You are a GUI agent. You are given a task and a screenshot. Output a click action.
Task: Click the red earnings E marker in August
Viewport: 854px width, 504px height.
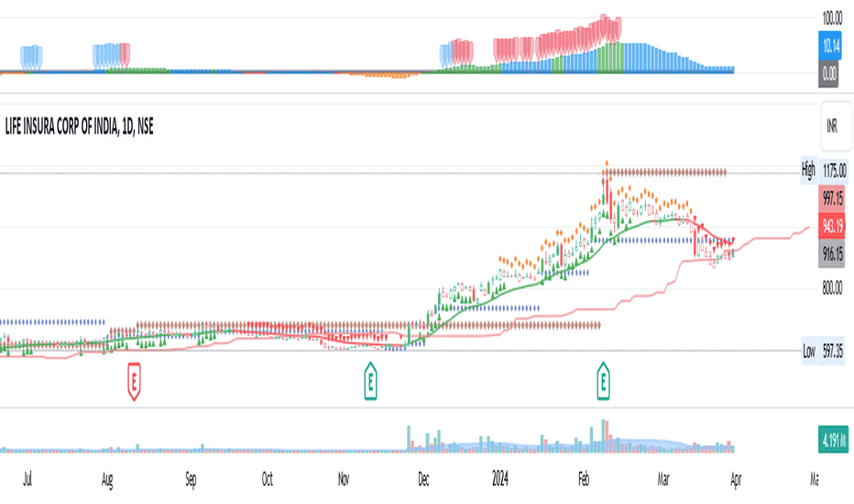point(134,381)
